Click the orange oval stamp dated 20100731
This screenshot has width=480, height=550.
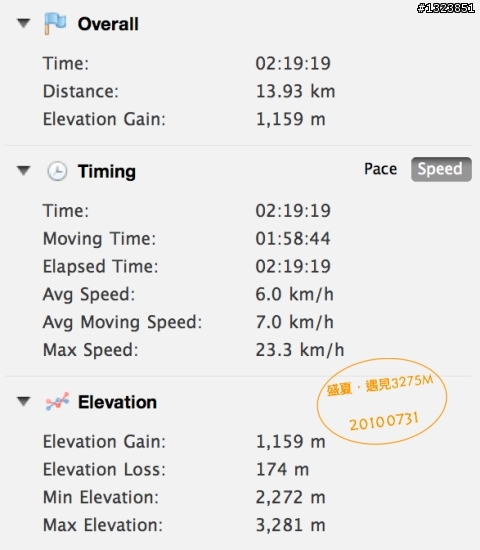click(x=382, y=401)
